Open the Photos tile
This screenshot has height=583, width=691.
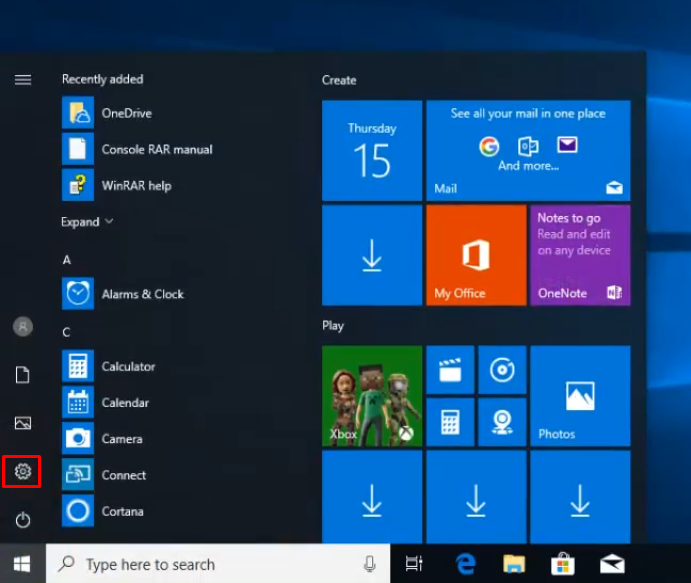point(580,396)
